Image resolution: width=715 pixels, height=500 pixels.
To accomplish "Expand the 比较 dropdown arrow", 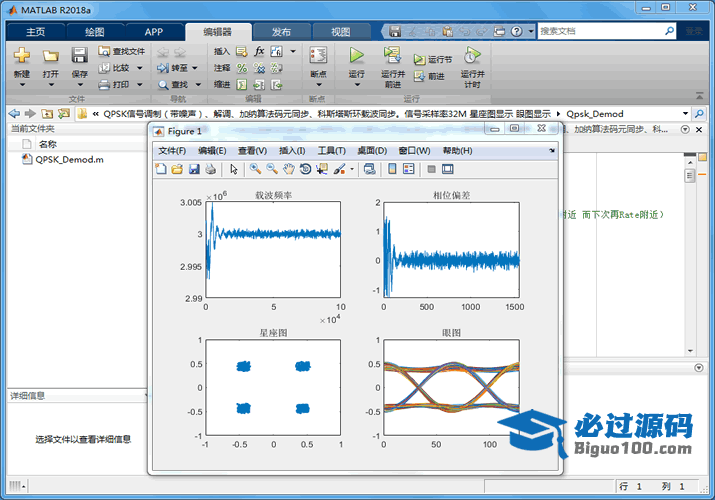I will tap(140, 68).
